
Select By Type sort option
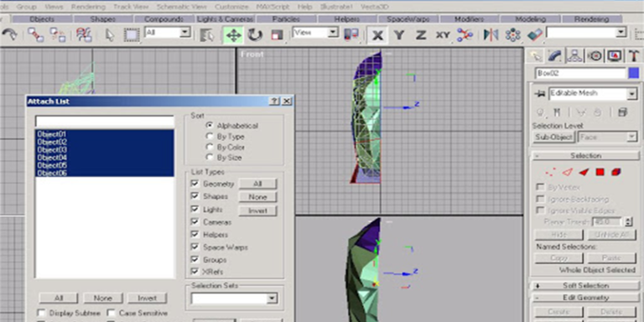tap(210, 136)
